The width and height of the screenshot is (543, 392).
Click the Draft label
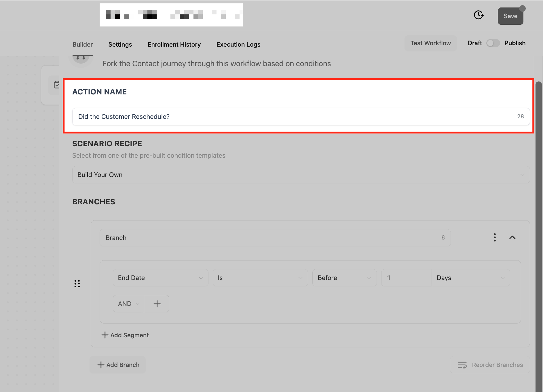click(x=475, y=43)
